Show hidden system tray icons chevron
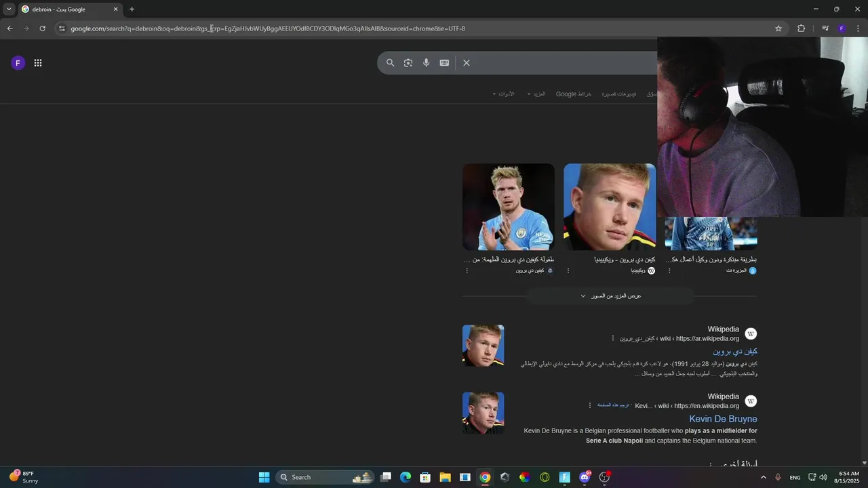The image size is (868, 488). pos(763,477)
